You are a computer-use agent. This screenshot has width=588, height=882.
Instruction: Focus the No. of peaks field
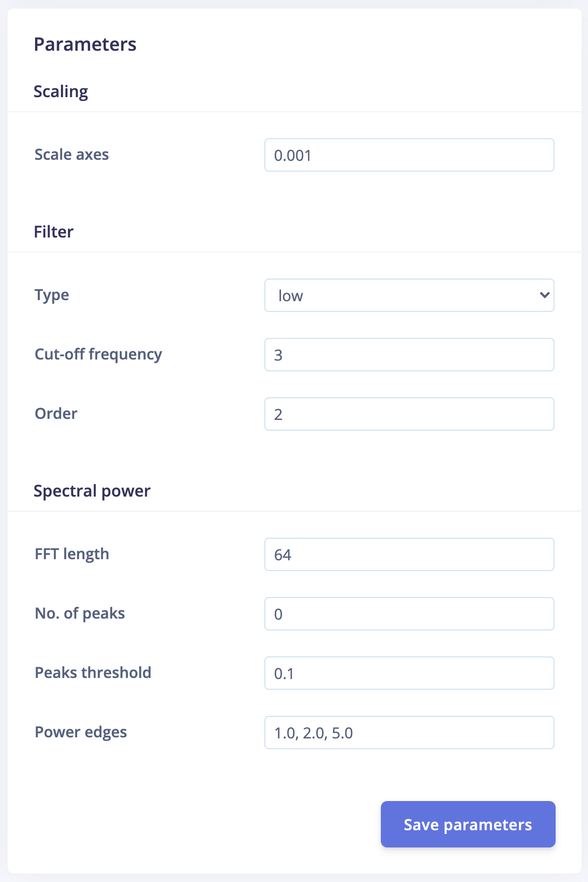pos(409,614)
